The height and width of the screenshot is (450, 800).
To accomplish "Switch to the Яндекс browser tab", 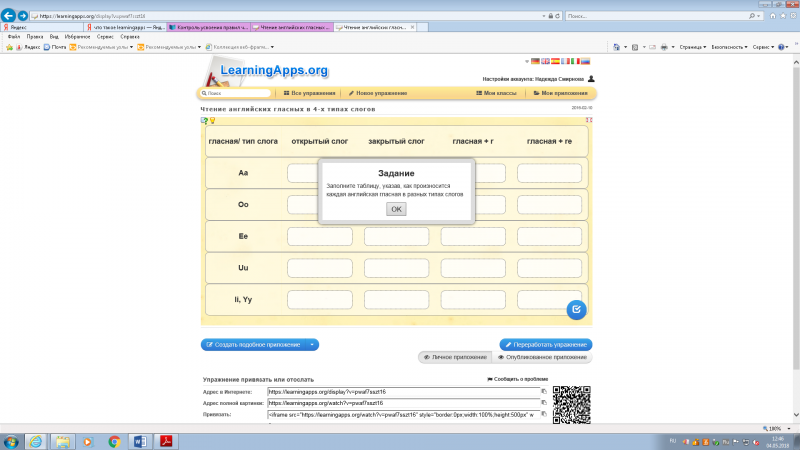I will point(42,27).
